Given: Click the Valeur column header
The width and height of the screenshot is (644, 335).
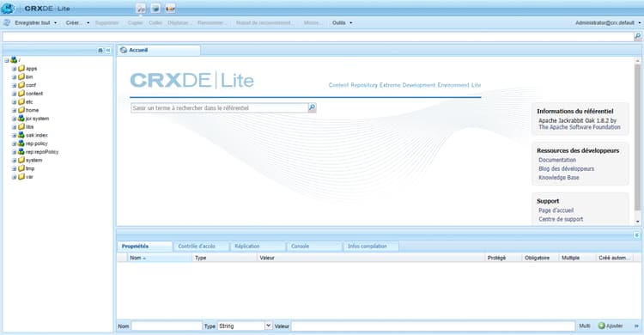Looking at the screenshot, I should [x=371, y=258].
